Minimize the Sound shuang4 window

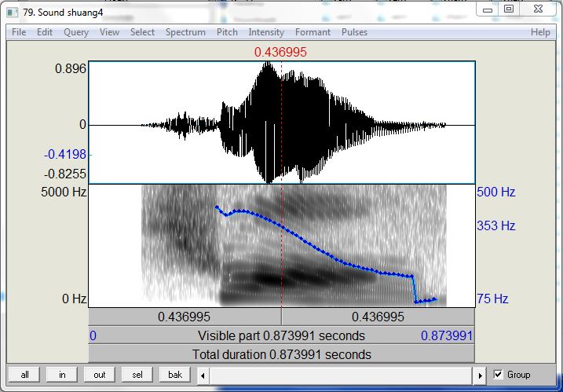pos(488,9)
